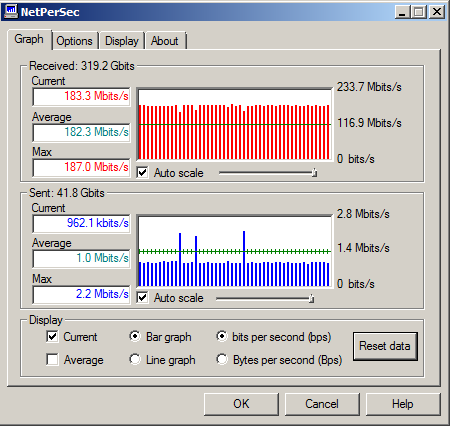Screen dimensions: 450x426
Task: Toggle Sent Auto scale checkbox
Action: [143, 298]
